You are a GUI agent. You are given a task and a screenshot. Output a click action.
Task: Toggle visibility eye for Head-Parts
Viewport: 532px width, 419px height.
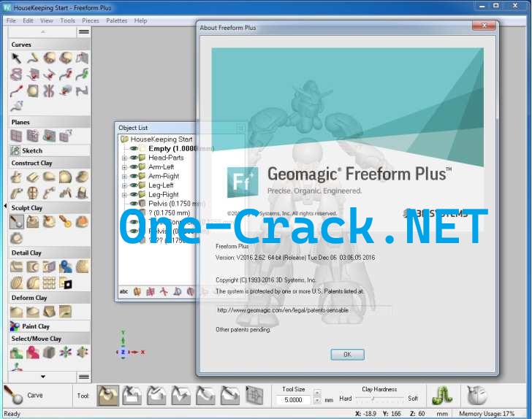point(134,158)
